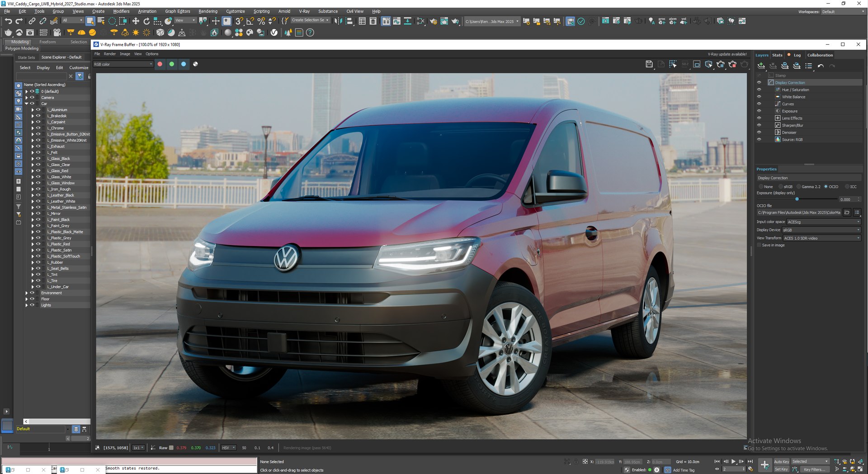
Task: Open the frame buffer Image menu
Action: 125,54
